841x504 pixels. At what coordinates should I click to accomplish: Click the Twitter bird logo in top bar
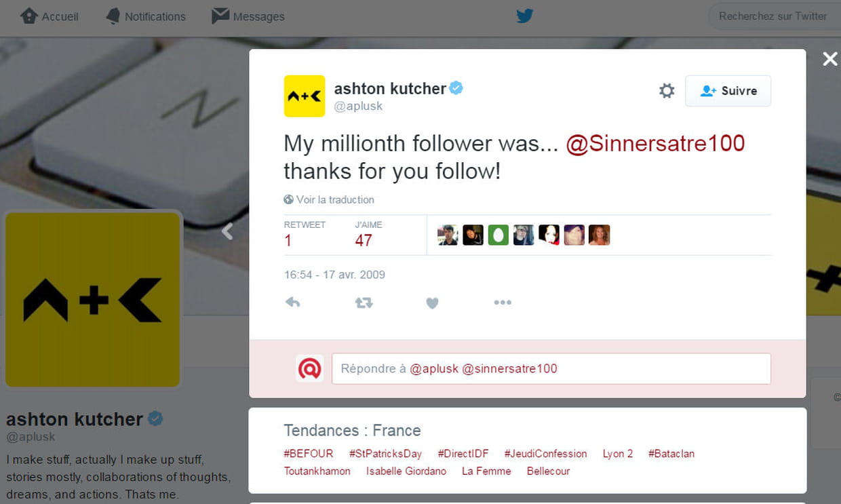[x=524, y=16]
